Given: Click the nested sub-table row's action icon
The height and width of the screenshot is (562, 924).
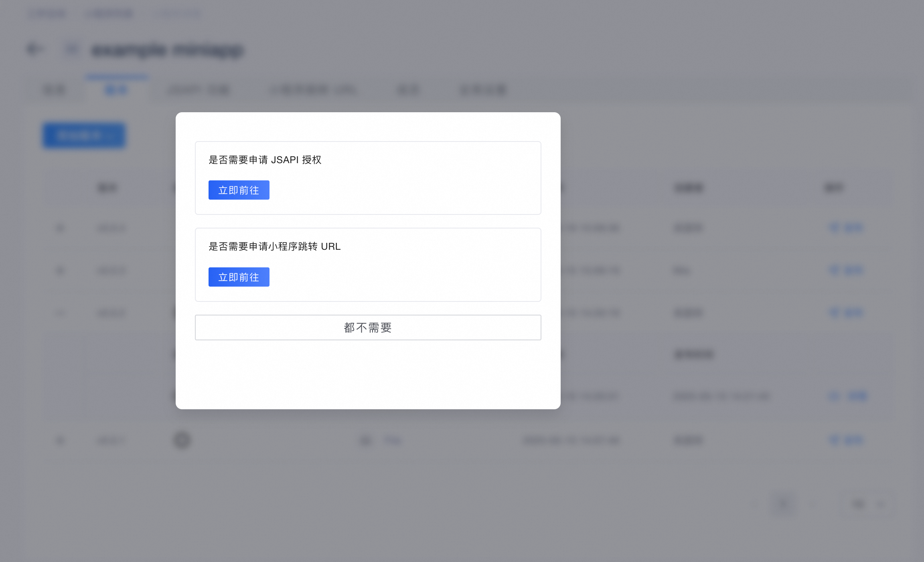Looking at the screenshot, I should coord(834,396).
